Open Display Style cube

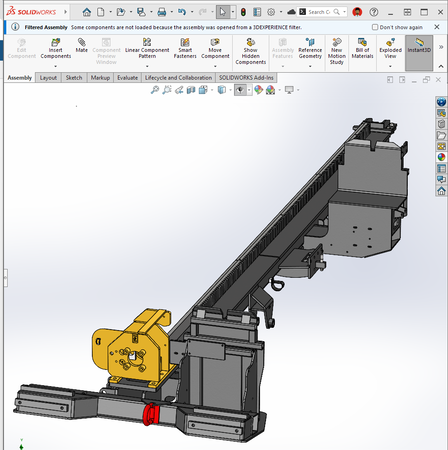pos(222,90)
